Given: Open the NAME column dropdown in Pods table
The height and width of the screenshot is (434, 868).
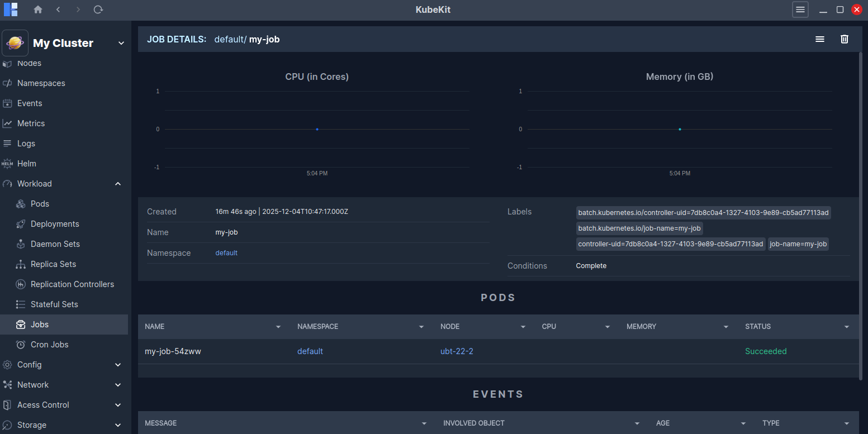Looking at the screenshot, I should coord(278,327).
